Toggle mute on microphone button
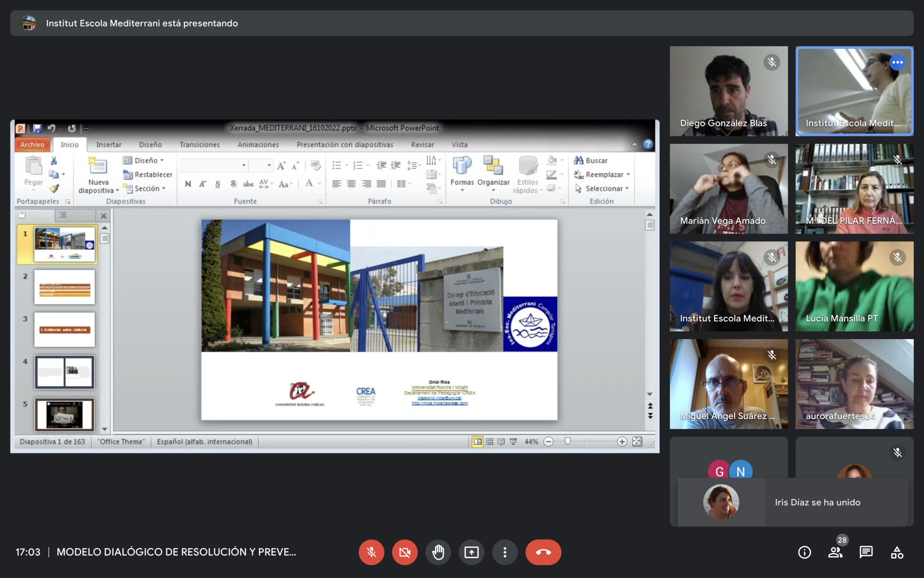The width and height of the screenshot is (924, 578). [x=370, y=552]
